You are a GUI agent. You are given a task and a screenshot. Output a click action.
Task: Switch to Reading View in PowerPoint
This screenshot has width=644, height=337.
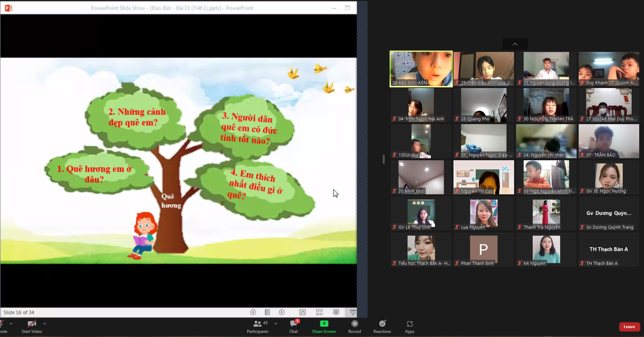[336, 312]
